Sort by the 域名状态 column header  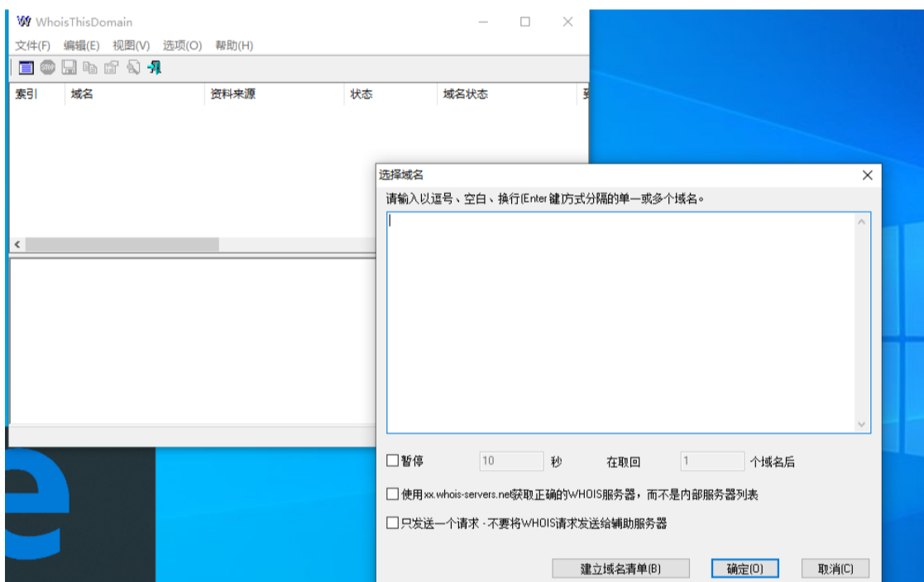pos(507,94)
